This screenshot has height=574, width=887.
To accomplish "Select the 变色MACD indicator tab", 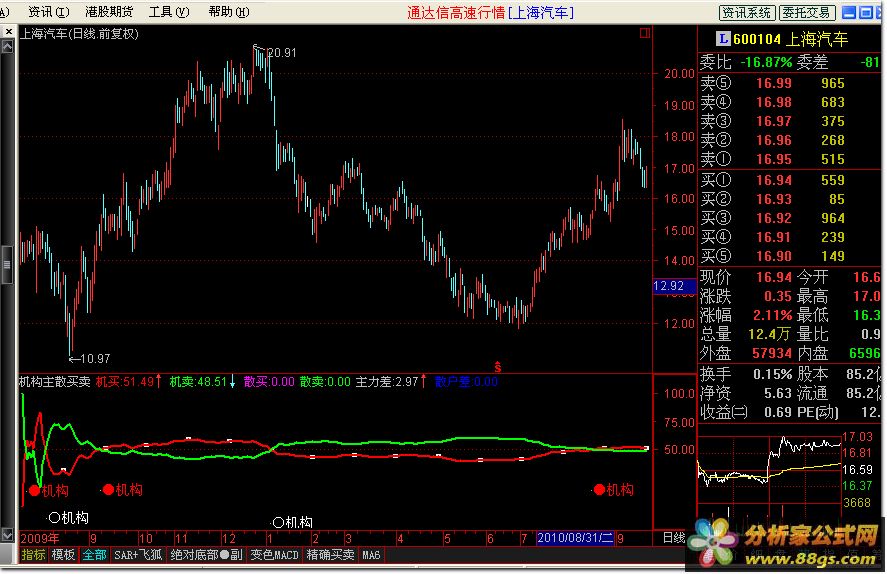I will (x=274, y=555).
